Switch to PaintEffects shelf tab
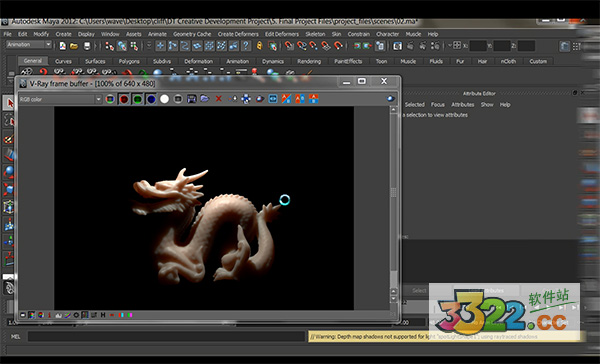Viewport: 600px width, 364px height. click(348, 61)
